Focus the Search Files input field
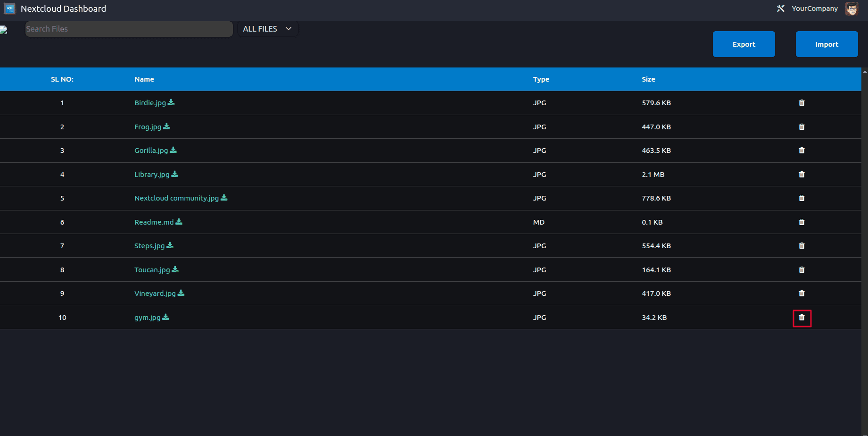Image resolution: width=868 pixels, height=436 pixels. click(129, 29)
